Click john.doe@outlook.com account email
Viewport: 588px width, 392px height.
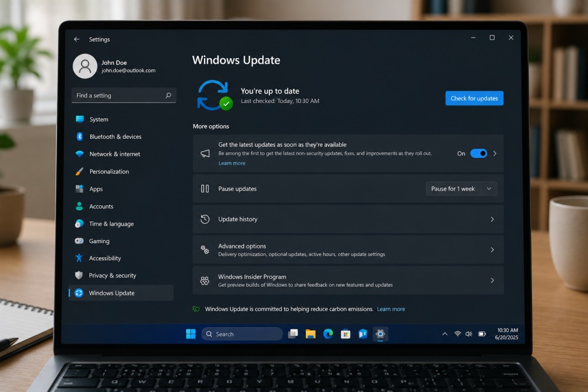128,71
